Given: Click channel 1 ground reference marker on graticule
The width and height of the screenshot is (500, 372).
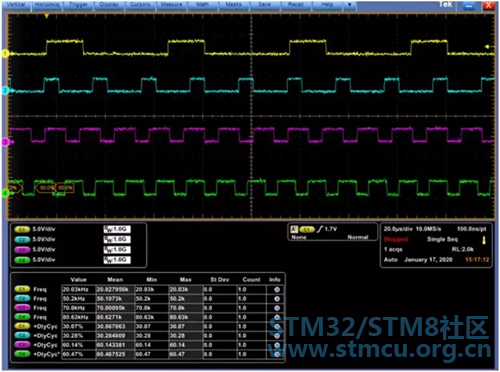Looking at the screenshot, I should click(x=6, y=53).
